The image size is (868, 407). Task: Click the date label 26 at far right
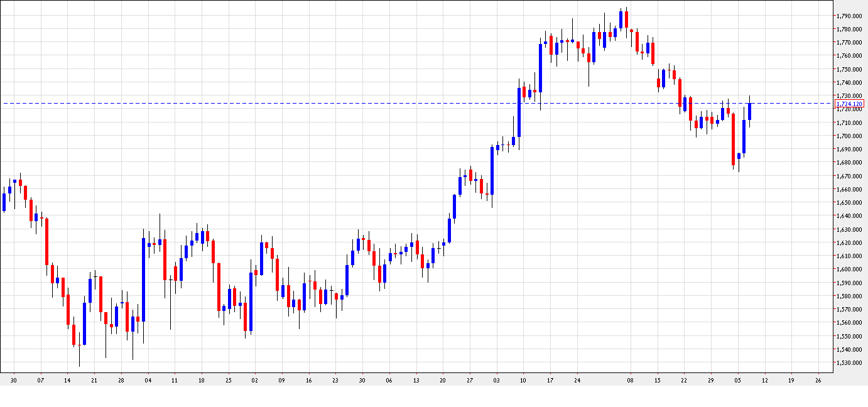[x=817, y=380]
